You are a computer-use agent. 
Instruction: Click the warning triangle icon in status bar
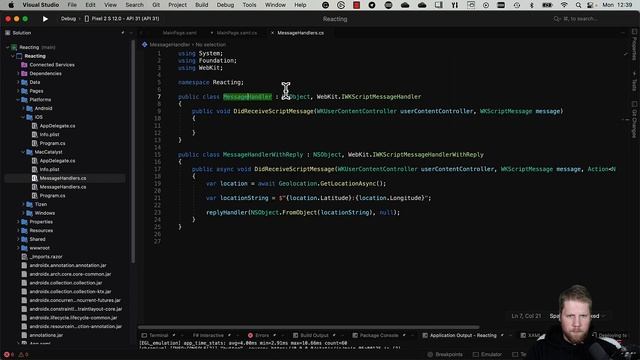coord(21,354)
